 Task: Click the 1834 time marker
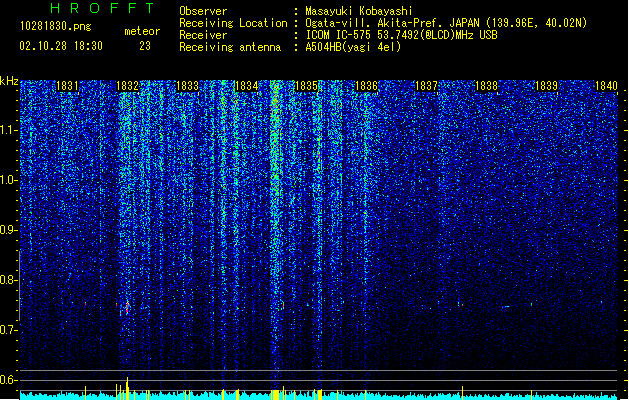pos(246,86)
